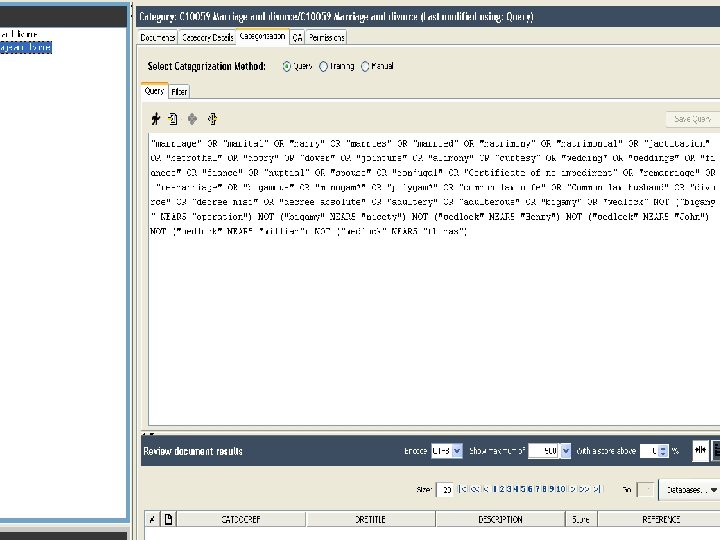Open the Databases dropdown button
This screenshot has width=720, height=540.
689,490
